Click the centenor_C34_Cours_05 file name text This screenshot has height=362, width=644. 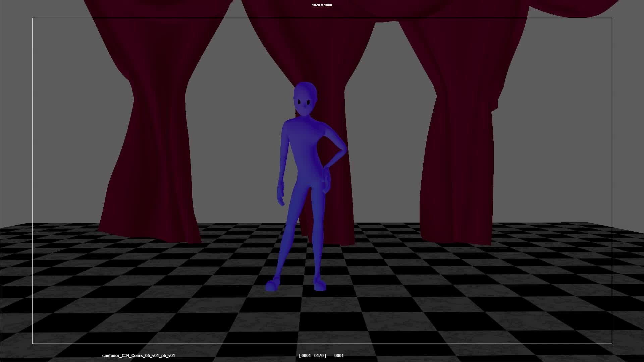[x=138, y=356]
